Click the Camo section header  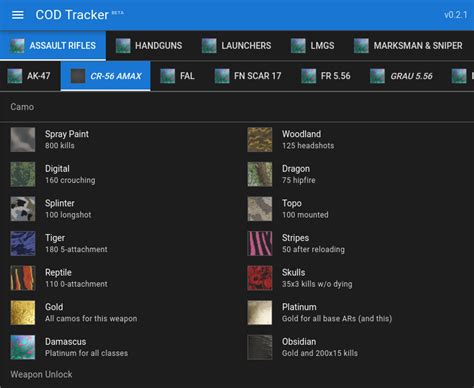click(x=22, y=107)
